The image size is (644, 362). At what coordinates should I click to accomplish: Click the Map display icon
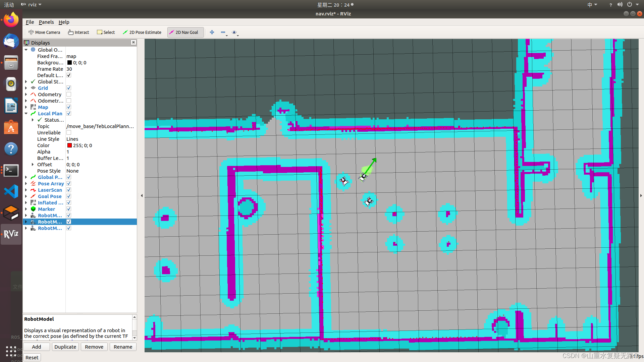coord(33,107)
